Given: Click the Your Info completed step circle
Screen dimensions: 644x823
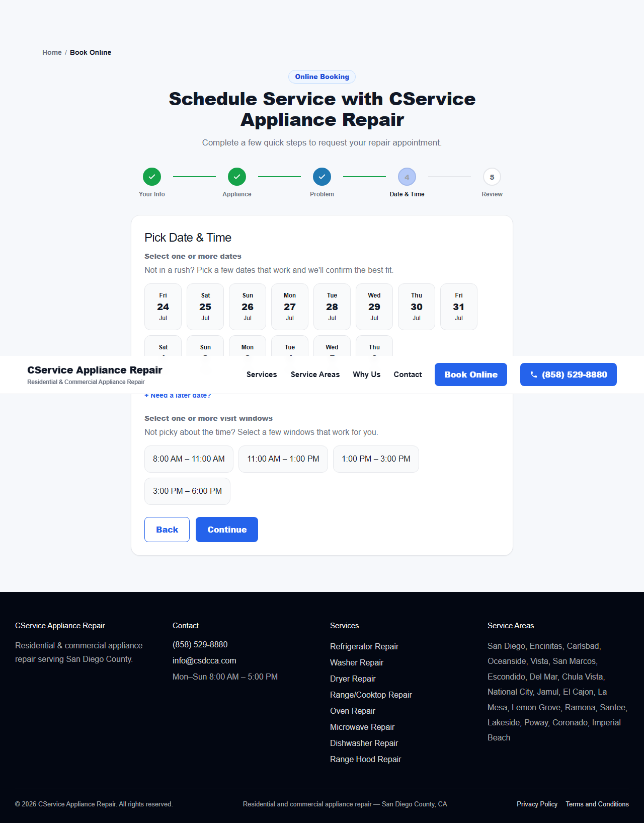Looking at the screenshot, I should point(152,177).
